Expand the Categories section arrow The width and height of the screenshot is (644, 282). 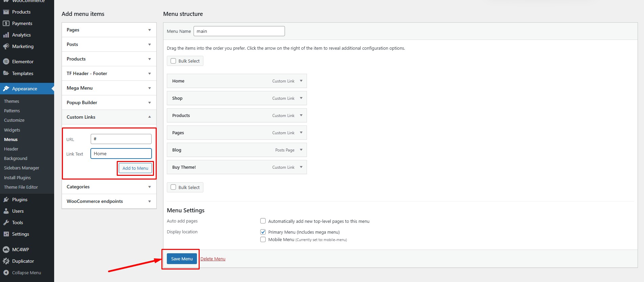(150, 187)
